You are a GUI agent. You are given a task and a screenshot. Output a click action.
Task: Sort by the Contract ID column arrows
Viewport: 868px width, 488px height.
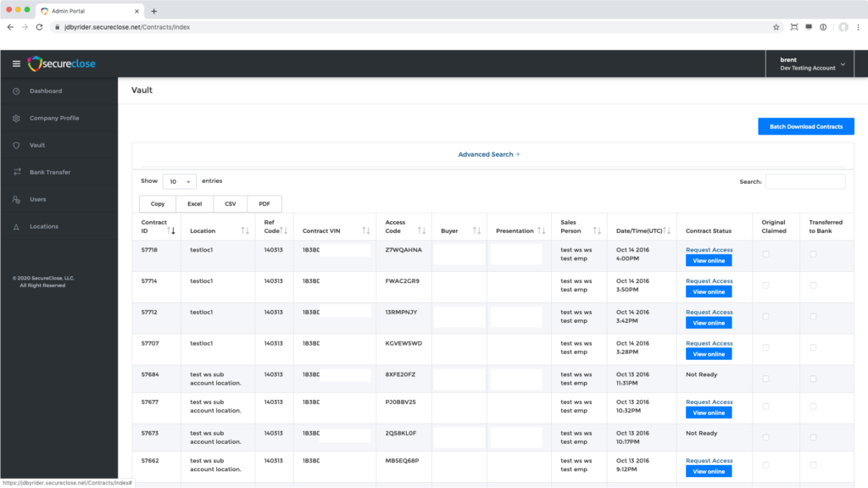[171, 230]
